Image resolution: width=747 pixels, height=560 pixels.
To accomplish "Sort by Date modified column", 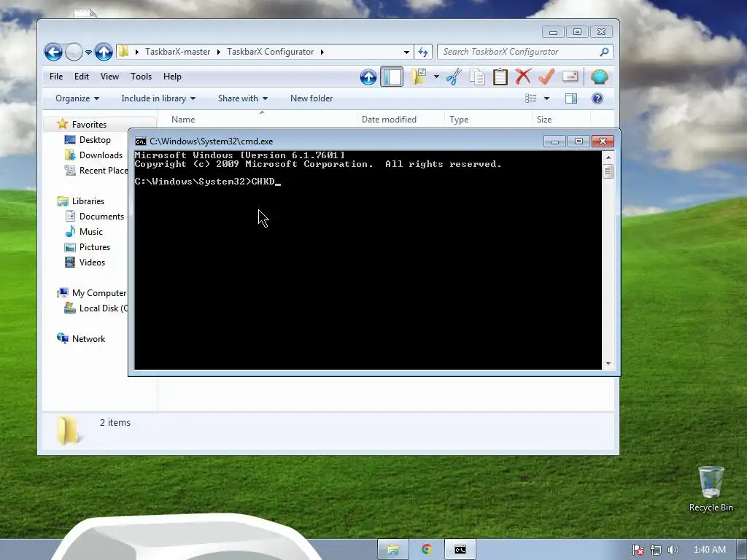I will tap(400, 119).
